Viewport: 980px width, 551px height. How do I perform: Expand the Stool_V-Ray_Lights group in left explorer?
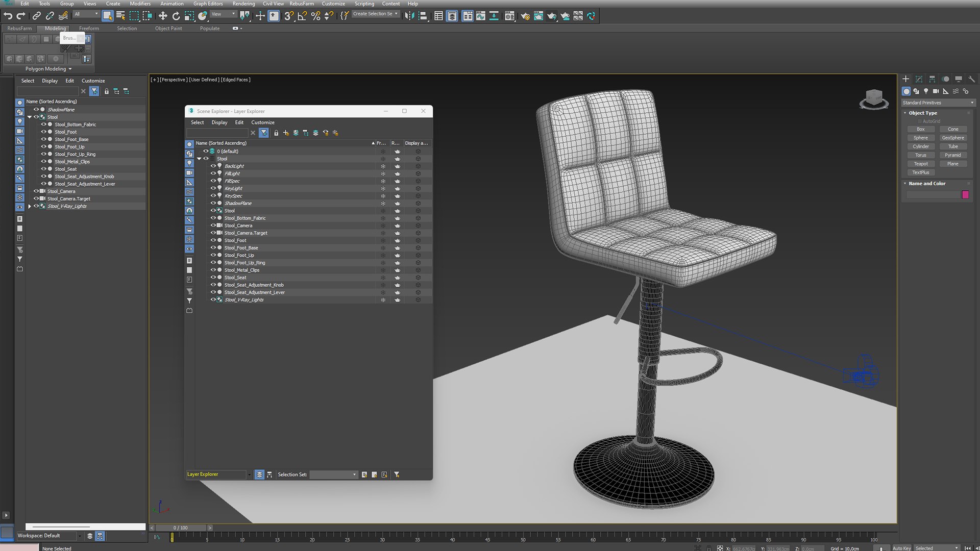[x=30, y=206]
